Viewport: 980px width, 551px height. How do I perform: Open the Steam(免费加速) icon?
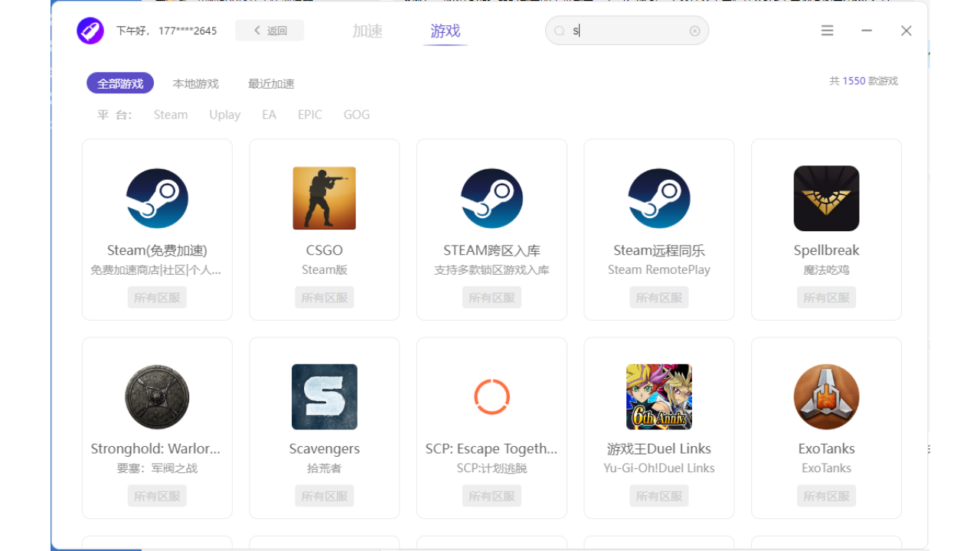coord(157,198)
